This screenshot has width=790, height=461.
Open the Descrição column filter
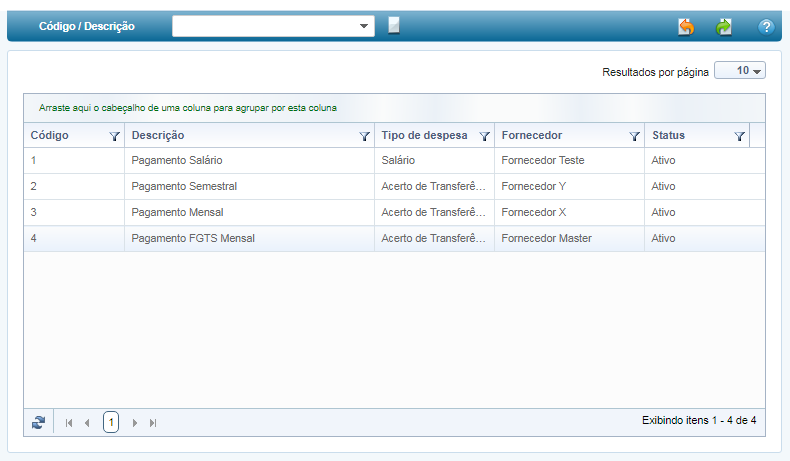point(364,136)
